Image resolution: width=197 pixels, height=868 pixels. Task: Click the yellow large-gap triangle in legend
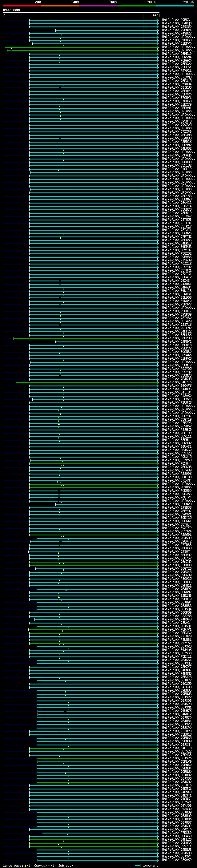pos(25,865)
